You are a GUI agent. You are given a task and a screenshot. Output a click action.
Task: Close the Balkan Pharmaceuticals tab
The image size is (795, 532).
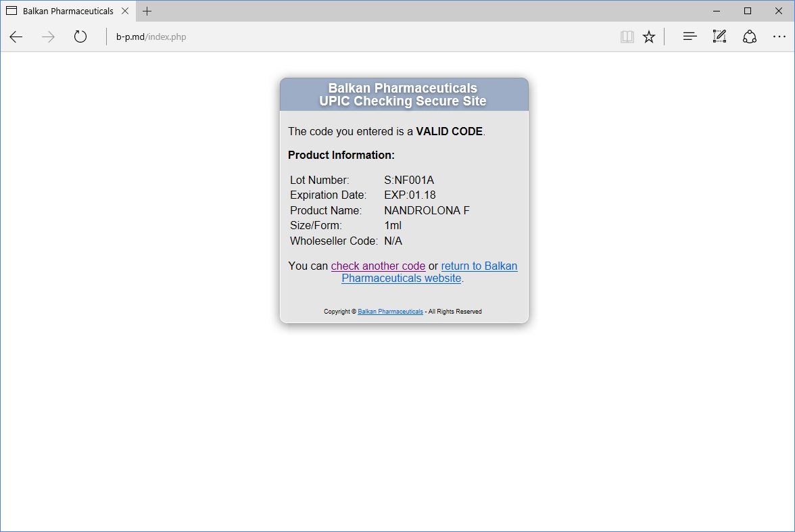click(125, 11)
